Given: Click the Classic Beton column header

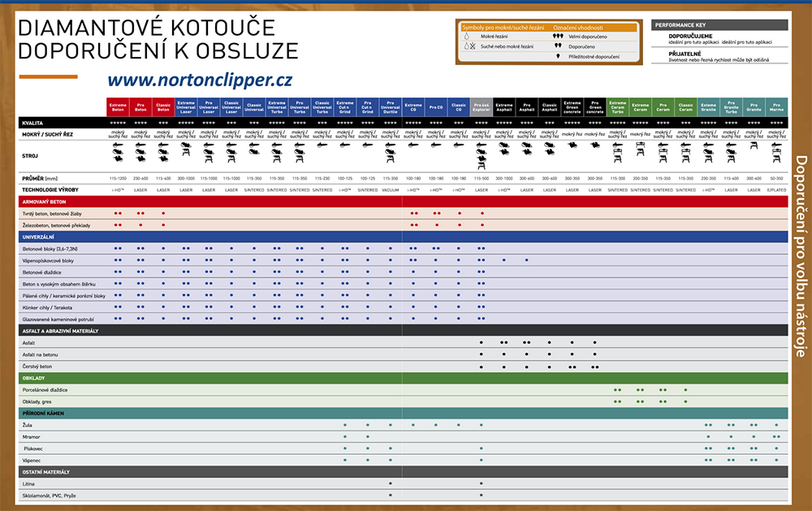Looking at the screenshot, I should [x=163, y=106].
